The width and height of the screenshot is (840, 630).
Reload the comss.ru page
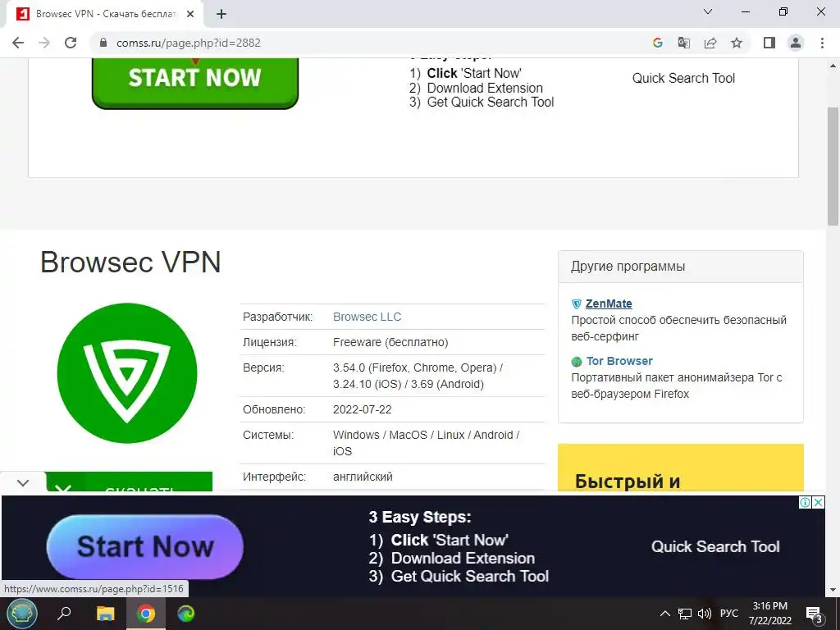pos(71,43)
